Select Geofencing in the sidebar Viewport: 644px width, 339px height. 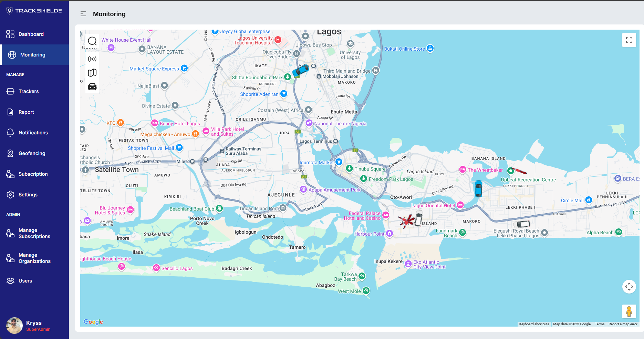point(32,153)
